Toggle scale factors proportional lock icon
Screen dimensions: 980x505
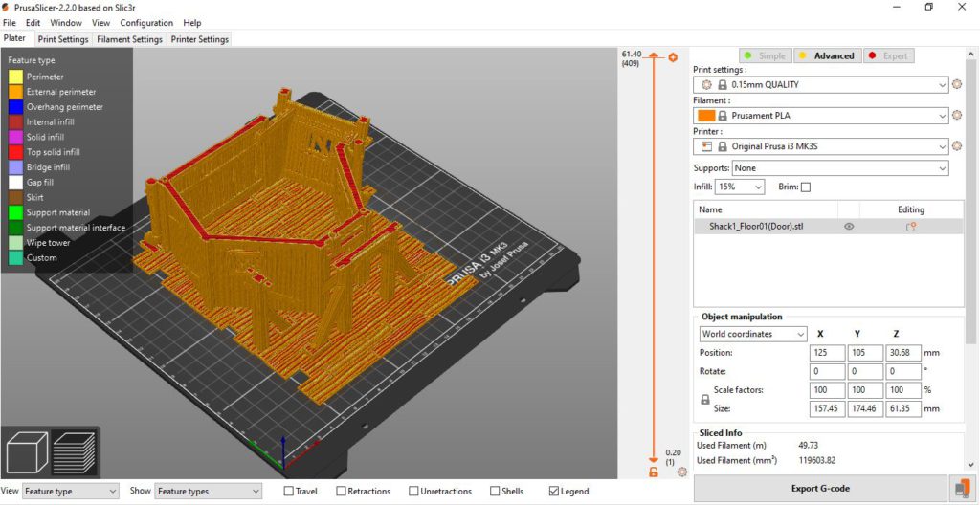point(705,399)
